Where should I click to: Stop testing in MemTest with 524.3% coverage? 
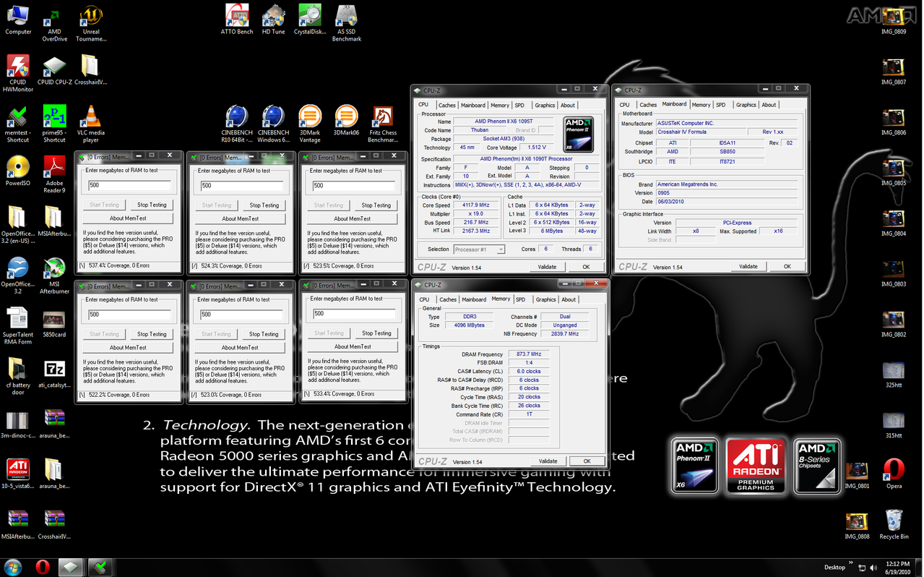264,205
